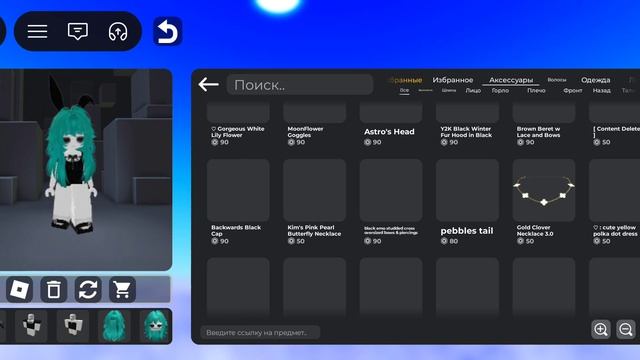The image size is (640, 360).
Task: Click Brown Beret w Lace and Bows label
Action: tap(538, 132)
